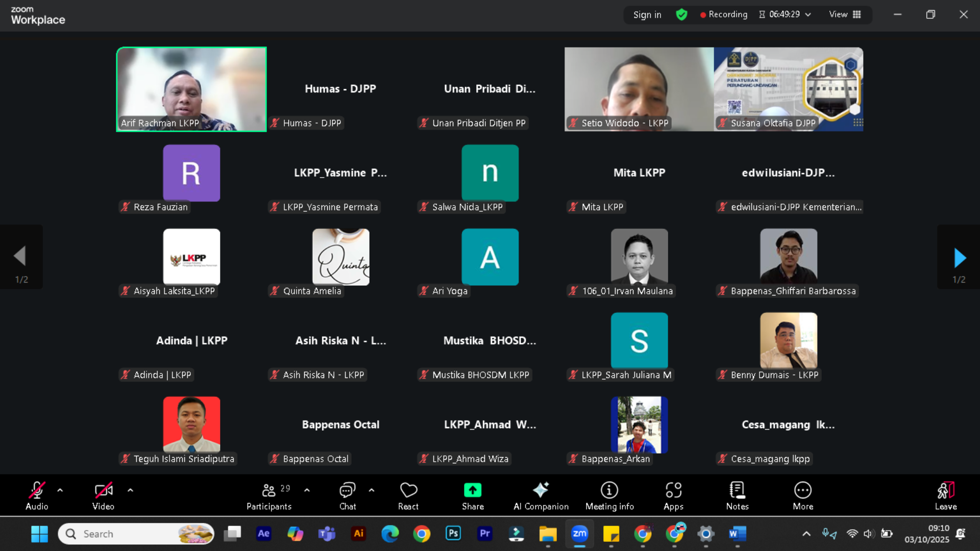Open the Apps menu
The height and width of the screenshot is (551, 980).
(x=673, y=496)
